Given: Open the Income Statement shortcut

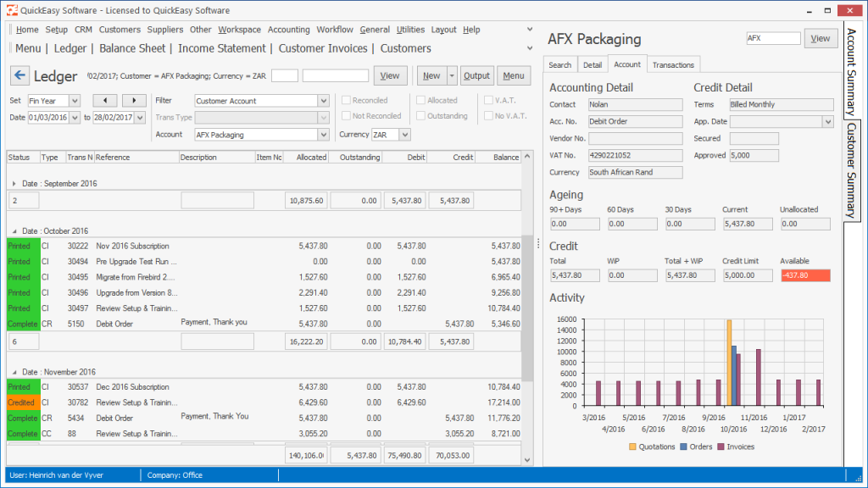Looking at the screenshot, I should point(222,48).
